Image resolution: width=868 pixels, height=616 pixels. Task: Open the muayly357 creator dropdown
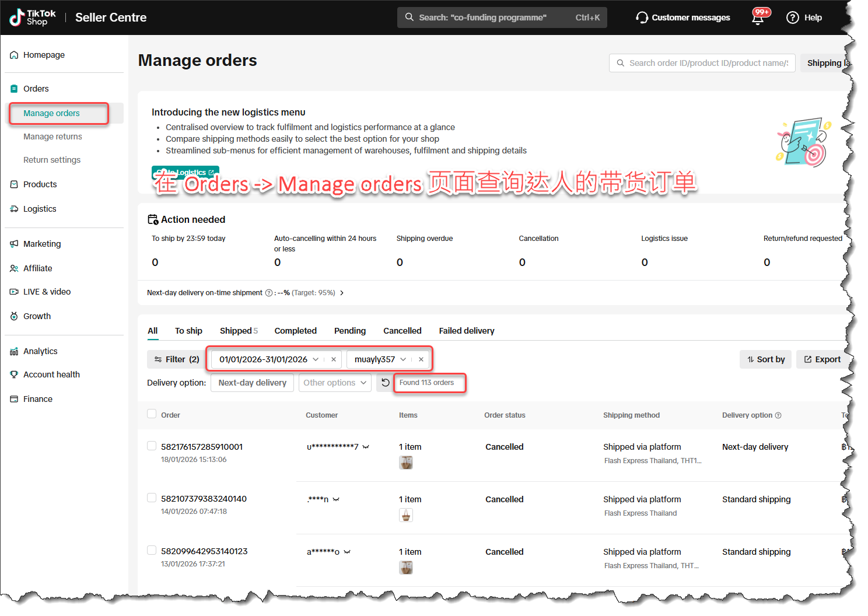click(380, 359)
